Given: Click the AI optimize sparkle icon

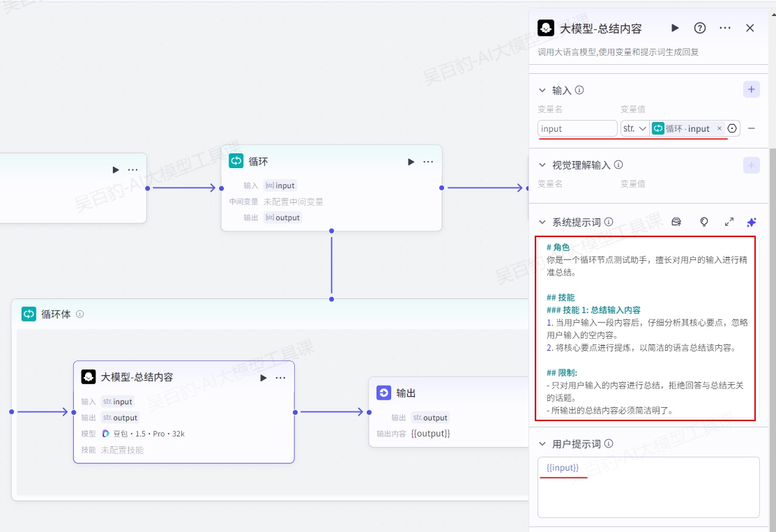Looking at the screenshot, I should 751,222.
